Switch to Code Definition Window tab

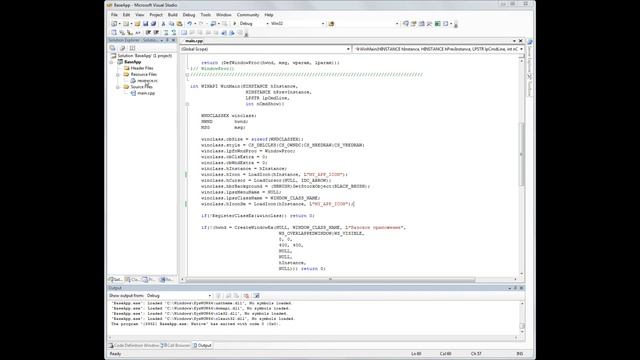coord(134,345)
